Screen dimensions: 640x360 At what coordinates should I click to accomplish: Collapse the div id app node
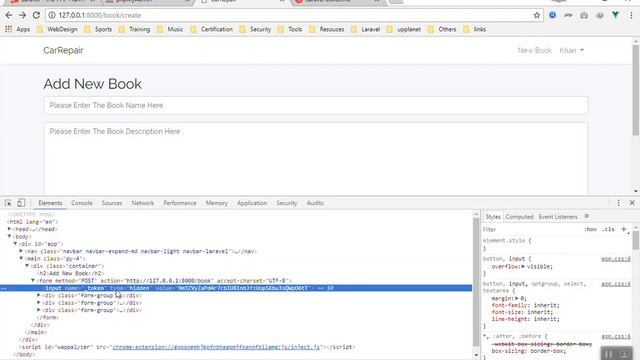(16, 244)
